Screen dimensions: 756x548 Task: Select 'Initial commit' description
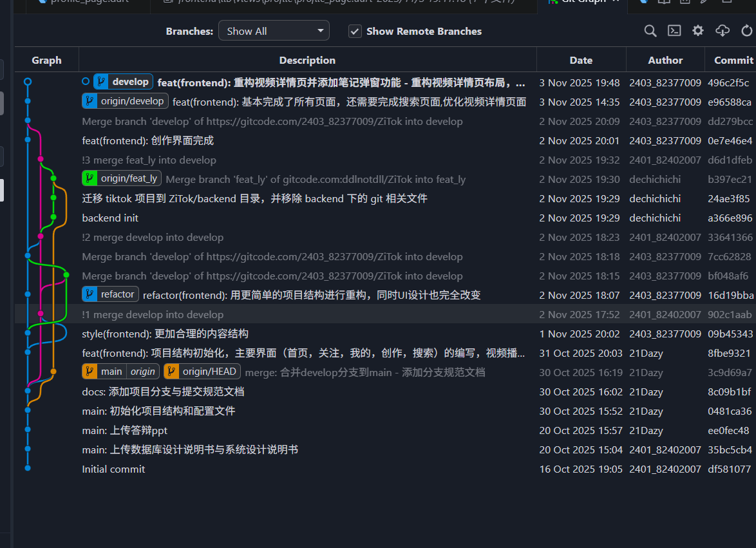pos(113,469)
